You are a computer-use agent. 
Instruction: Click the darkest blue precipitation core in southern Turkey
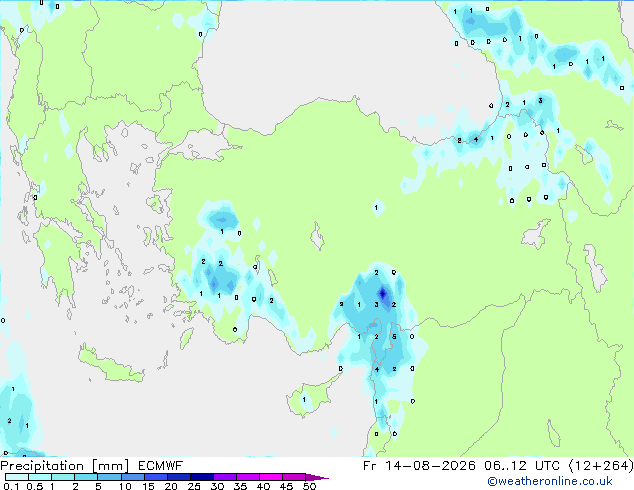[383, 293]
